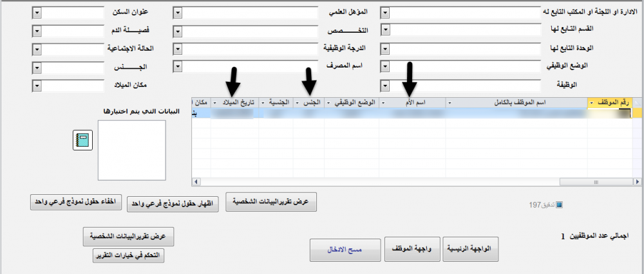Go to واجهة الموظف button

coord(412,250)
